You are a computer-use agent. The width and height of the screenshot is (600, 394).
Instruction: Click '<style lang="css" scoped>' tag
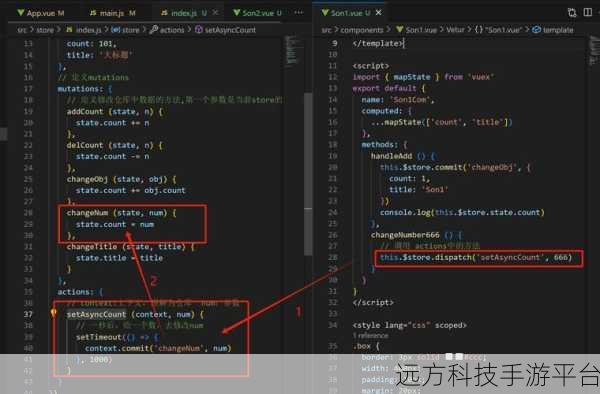pos(409,325)
